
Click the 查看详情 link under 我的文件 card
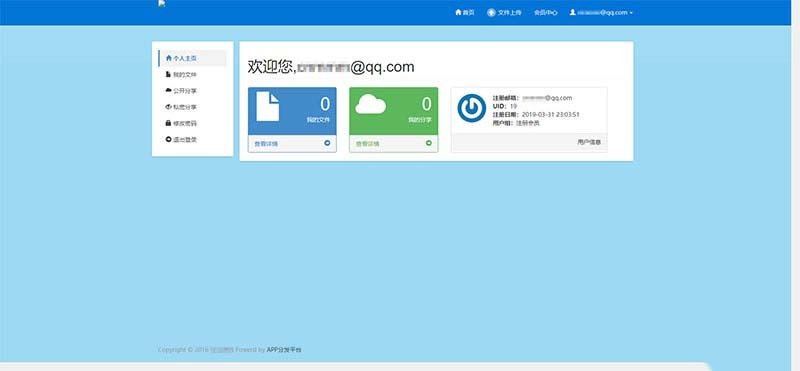[266, 144]
